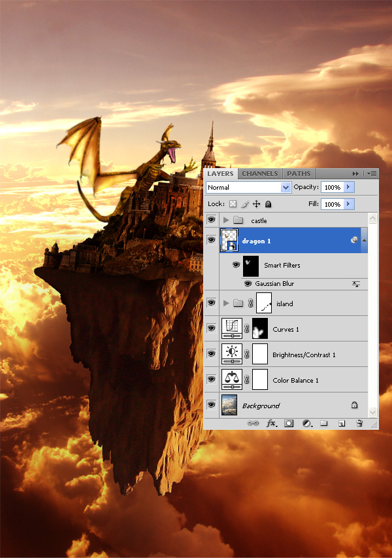
Task: Click the Curves 1 adjustment icon
Action: 232,328
